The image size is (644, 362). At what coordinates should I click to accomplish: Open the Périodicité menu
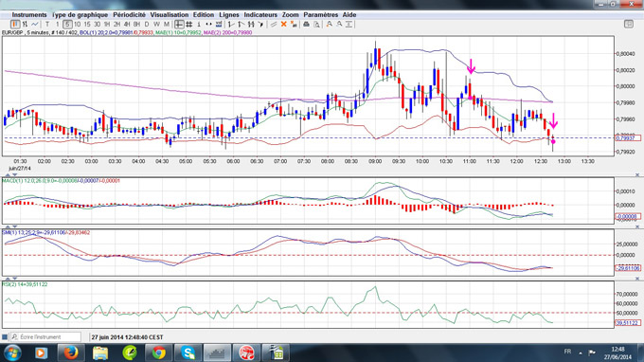[129, 15]
